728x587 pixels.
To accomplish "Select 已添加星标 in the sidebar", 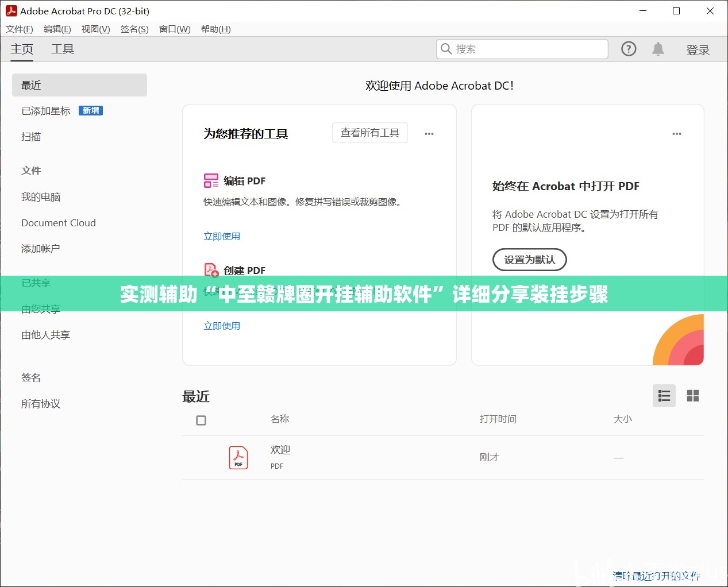I will tap(46, 111).
